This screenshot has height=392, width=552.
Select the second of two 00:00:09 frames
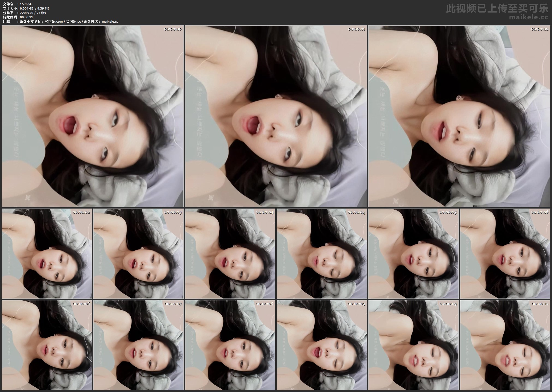pos(413,345)
